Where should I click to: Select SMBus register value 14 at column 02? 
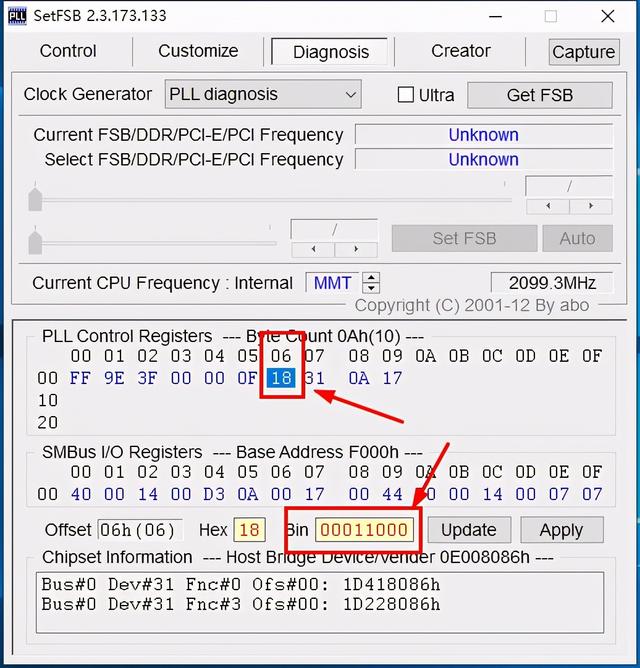pyautogui.click(x=147, y=494)
